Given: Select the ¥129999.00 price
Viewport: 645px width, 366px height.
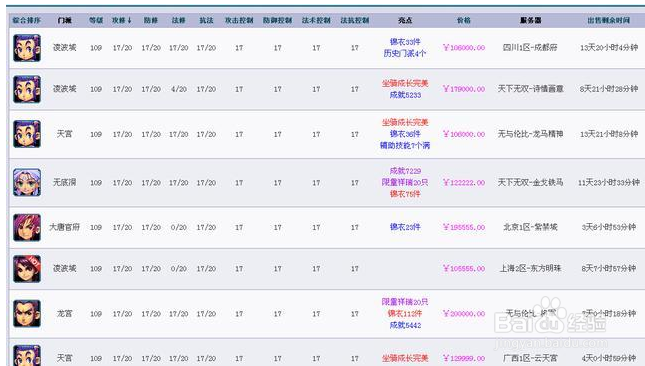Looking at the screenshot, I should tap(464, 359).
